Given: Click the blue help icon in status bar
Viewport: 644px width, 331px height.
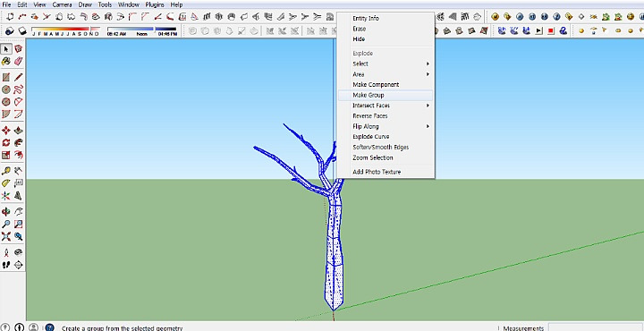Looking at the screenshot, I should pos(49,327).
